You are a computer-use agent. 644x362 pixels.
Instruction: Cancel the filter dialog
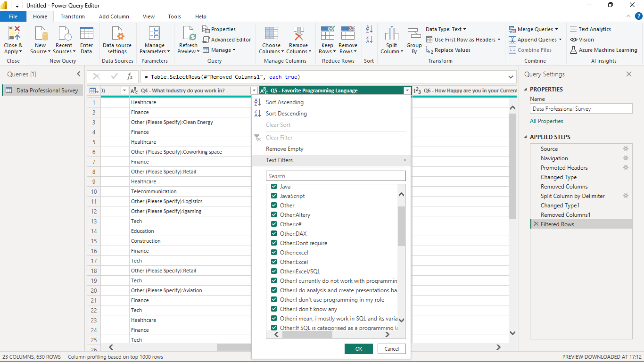click(x=391, y=349)
